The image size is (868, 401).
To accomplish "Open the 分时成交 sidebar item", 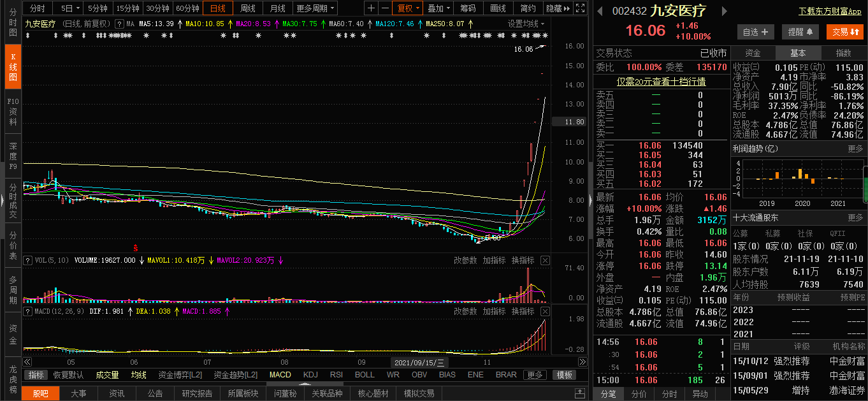I will pos(13,201).
